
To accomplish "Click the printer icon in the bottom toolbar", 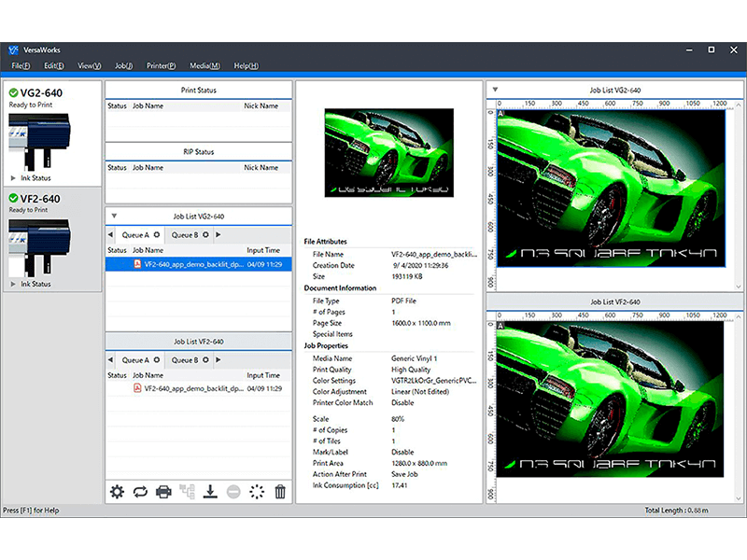I will click(x=163, y=492).
